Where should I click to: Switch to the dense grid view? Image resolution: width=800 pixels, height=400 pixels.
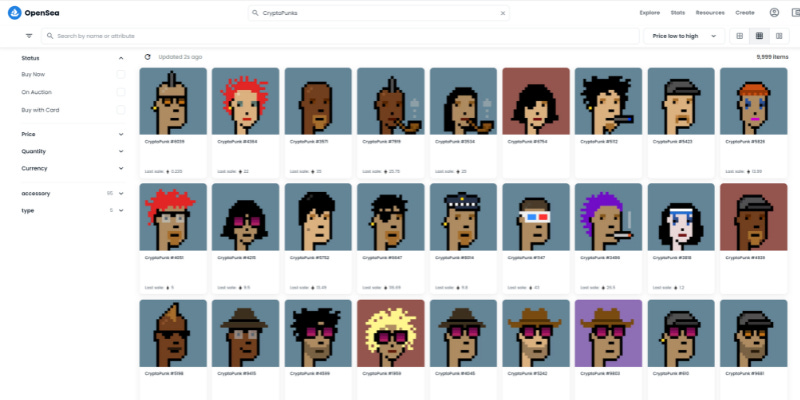(x=759, y=36)
